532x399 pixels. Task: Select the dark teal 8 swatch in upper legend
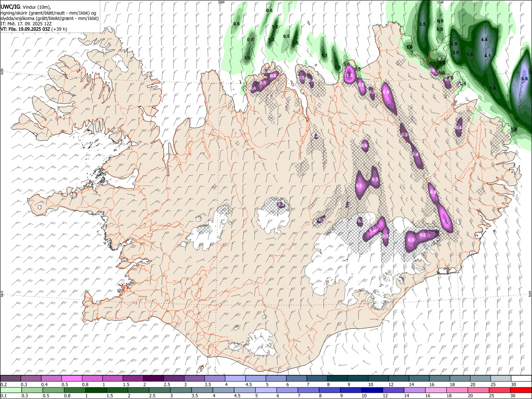click(x=337, y=379)
